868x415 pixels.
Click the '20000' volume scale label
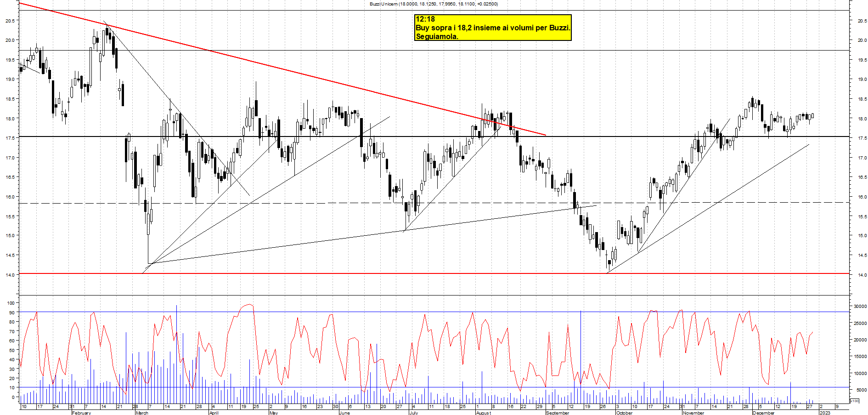click(860, 340)
